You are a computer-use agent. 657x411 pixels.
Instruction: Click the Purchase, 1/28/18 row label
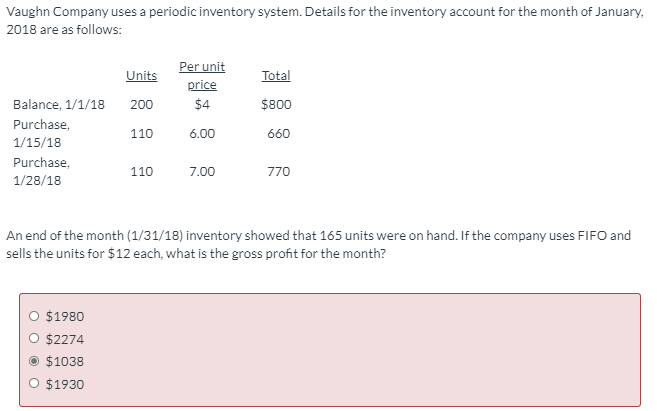click(41, 171)
